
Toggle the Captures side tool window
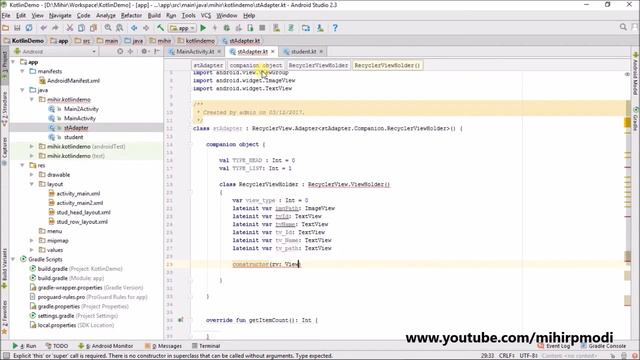click(x=4, y=151)
